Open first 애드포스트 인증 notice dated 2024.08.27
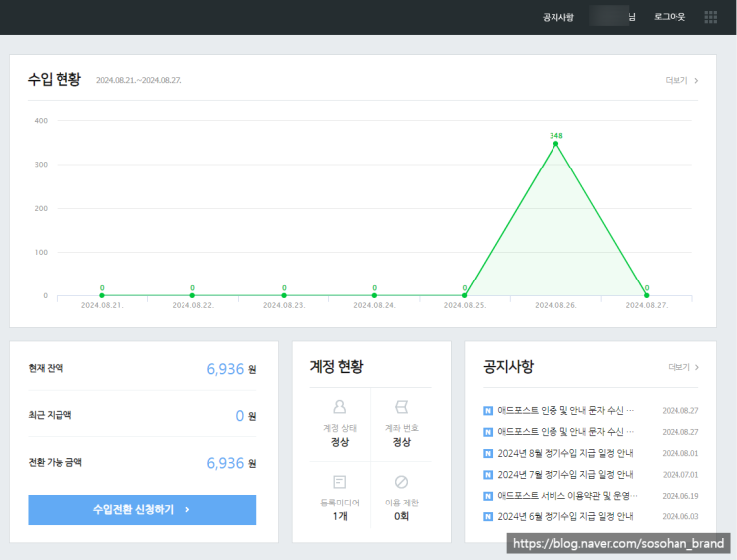 [x=565, y=411]
